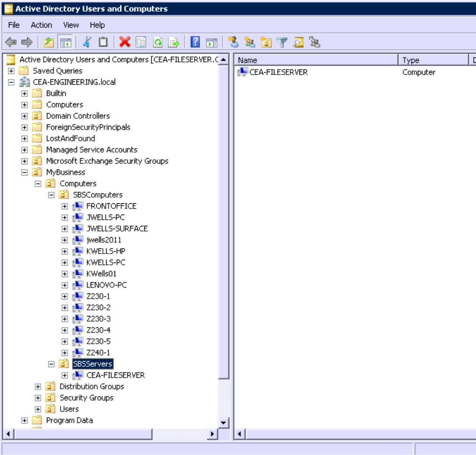Open the File menu
The width and height of the screenshot is (476, 455).
[x=14, y=25]
